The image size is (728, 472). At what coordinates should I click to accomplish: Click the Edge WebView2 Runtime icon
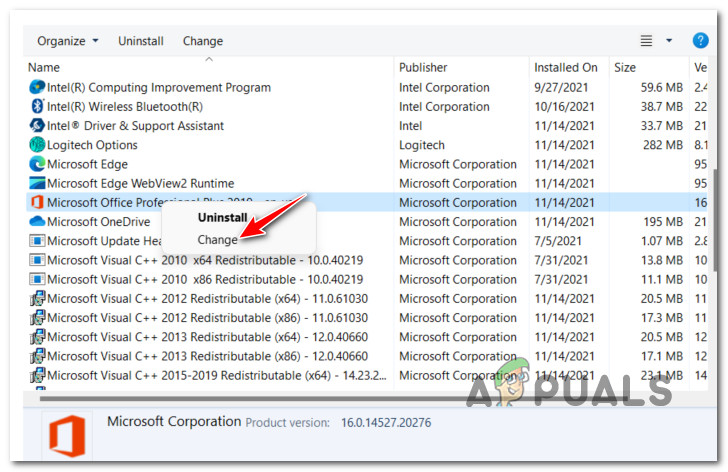point(37,183)
